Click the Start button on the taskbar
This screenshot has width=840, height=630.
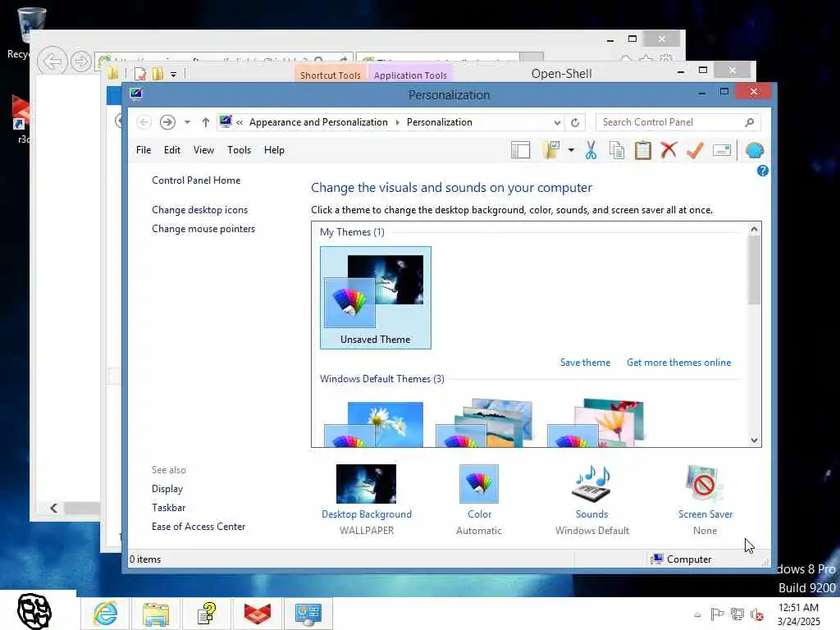click(34, 610)
